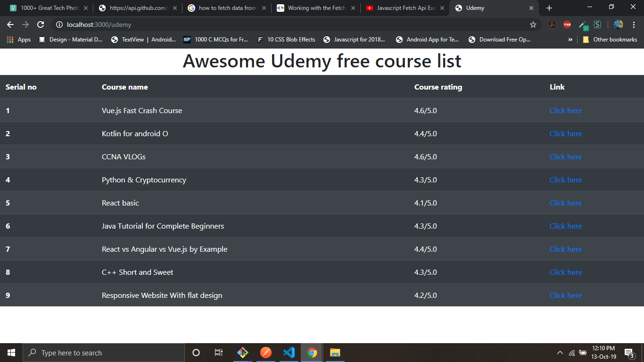Open 'Javascript for 2018...' bookmark
Viewport: 644px width, 362px height.
[355, 40]
